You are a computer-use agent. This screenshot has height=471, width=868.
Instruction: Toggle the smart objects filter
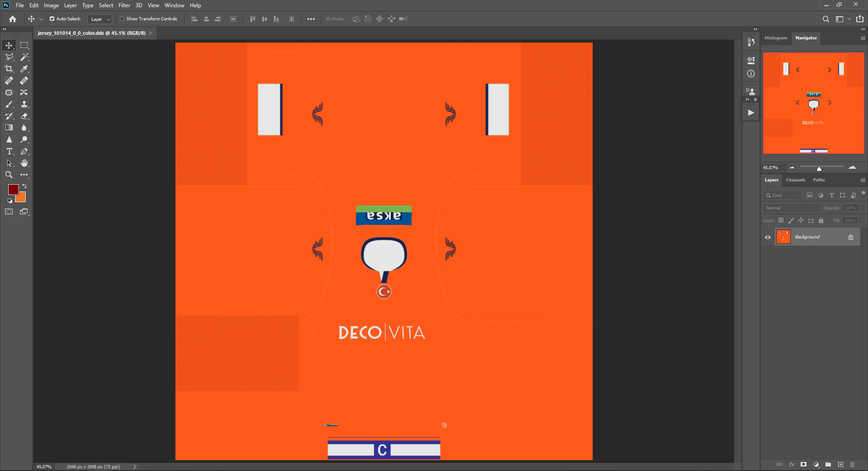[x=854, y=195]
